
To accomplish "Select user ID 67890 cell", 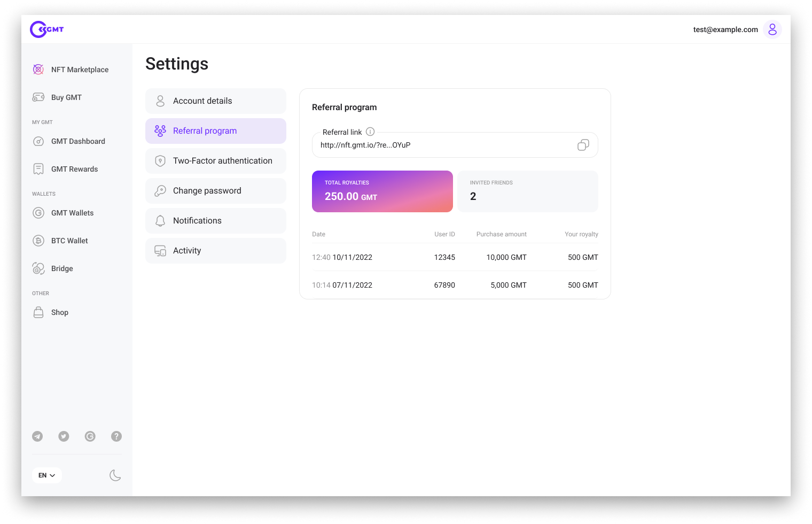I will (444, 285).
